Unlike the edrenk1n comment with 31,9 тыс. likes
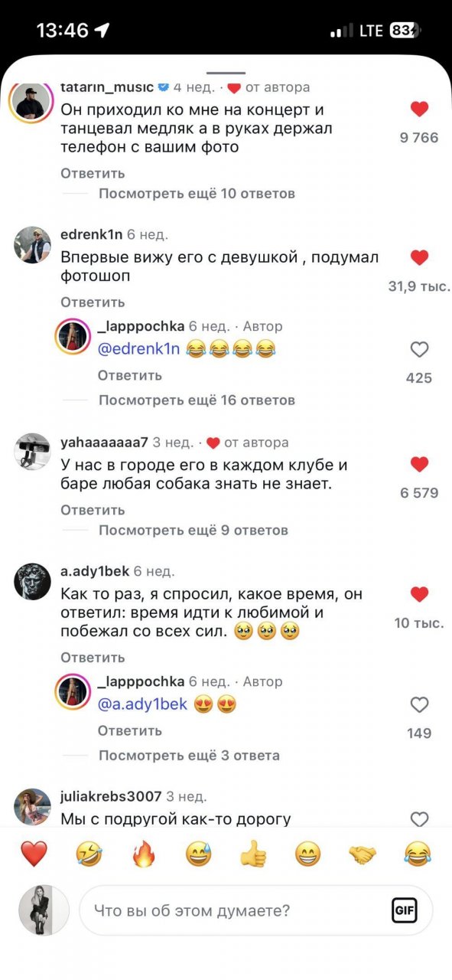The image size is (452, 980). [419, 258]
